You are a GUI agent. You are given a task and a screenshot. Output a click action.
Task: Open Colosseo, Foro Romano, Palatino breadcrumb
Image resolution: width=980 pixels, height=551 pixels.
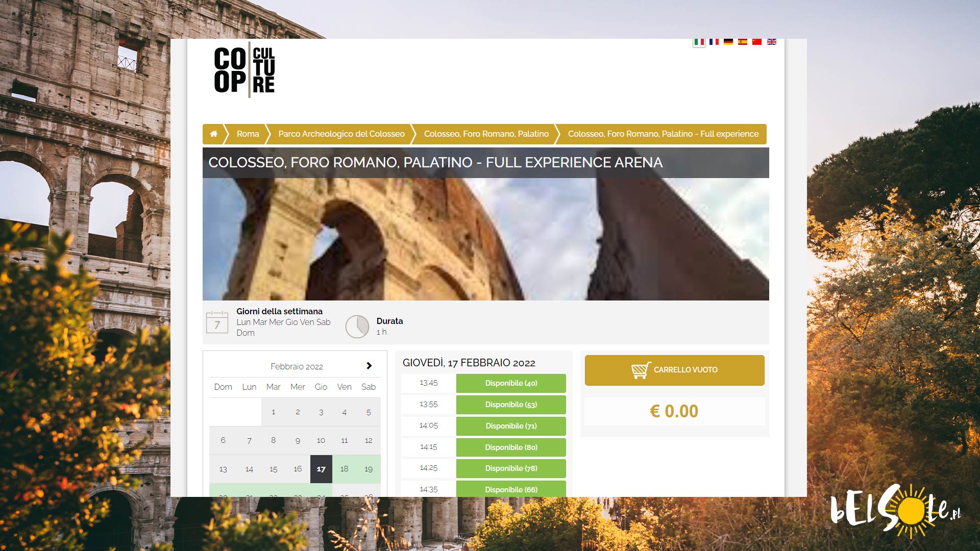pyautogui.click(x=486, y=134)
